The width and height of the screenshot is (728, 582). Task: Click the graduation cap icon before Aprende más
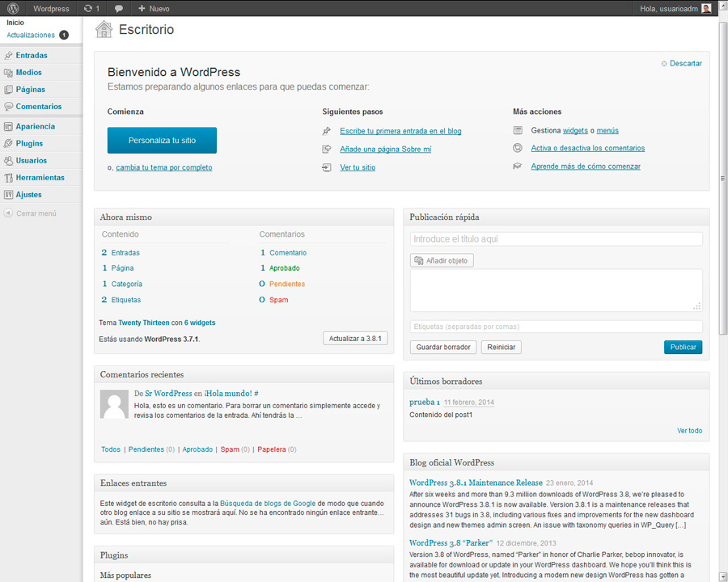[x=518, y=167]
